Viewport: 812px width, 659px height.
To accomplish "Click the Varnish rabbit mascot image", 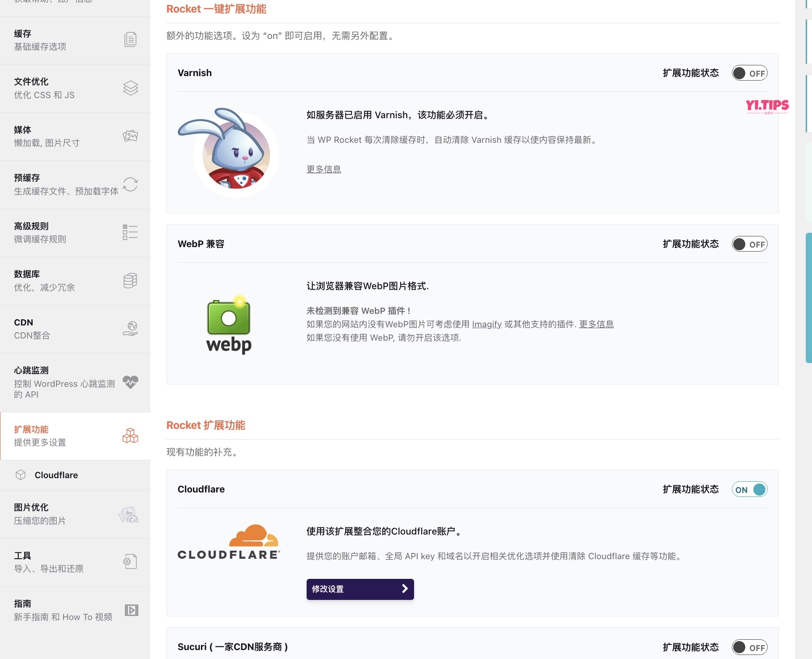I will pyautogui.click(x=229, y=153).
